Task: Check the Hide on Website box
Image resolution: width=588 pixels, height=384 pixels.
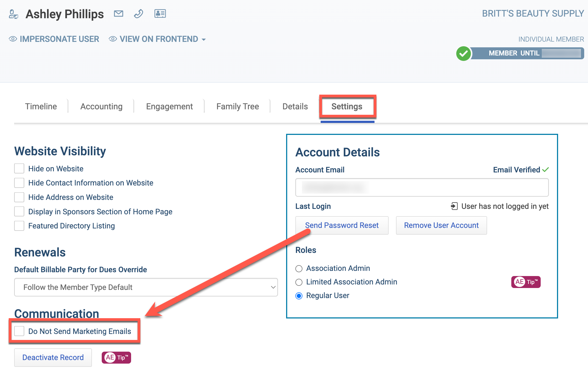Action: click(x=19, y=169)
